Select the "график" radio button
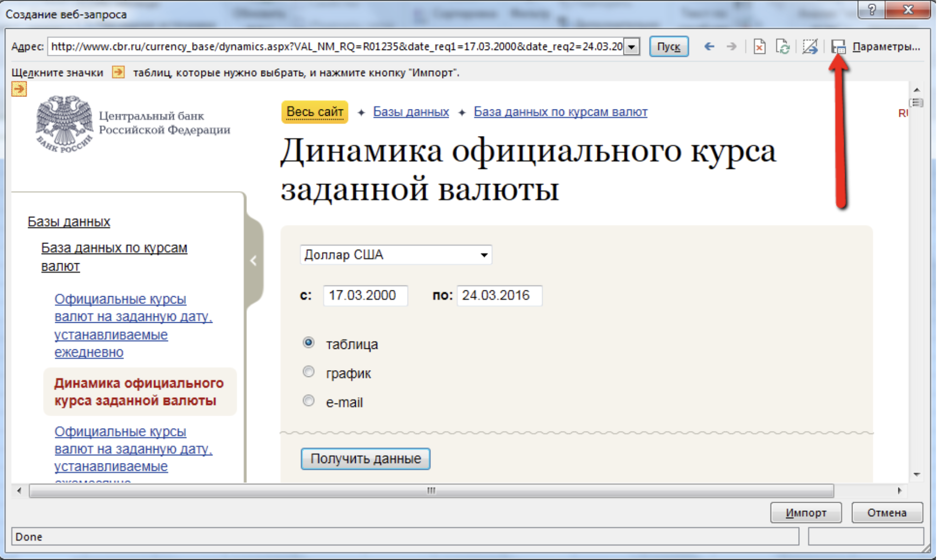937x560 pixels. 308,372
